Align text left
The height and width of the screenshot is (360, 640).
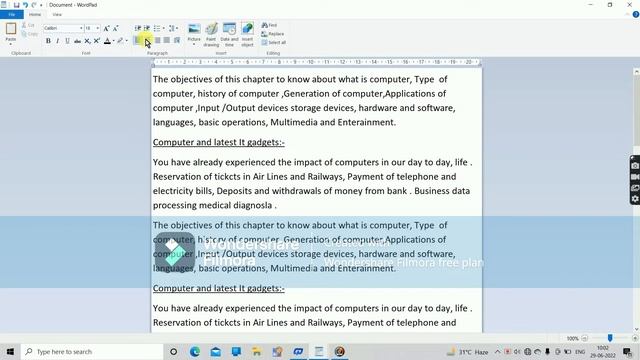[x=138, y=40]
